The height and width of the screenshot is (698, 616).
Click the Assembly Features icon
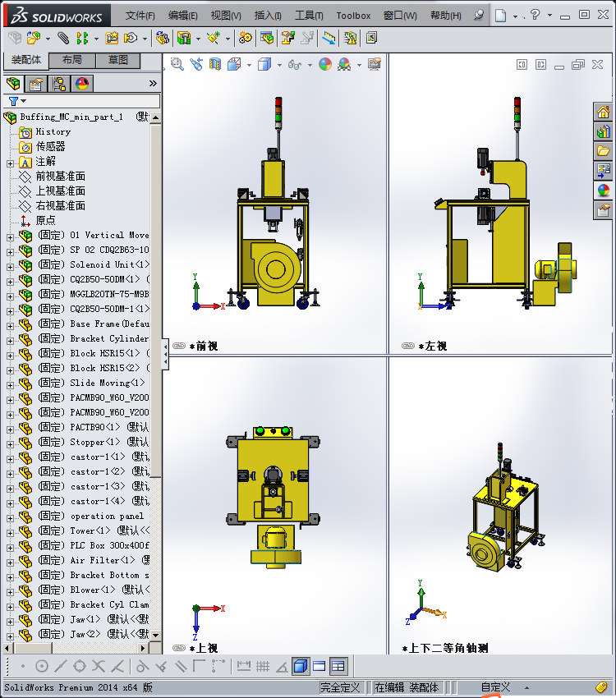tap(184, 38)
